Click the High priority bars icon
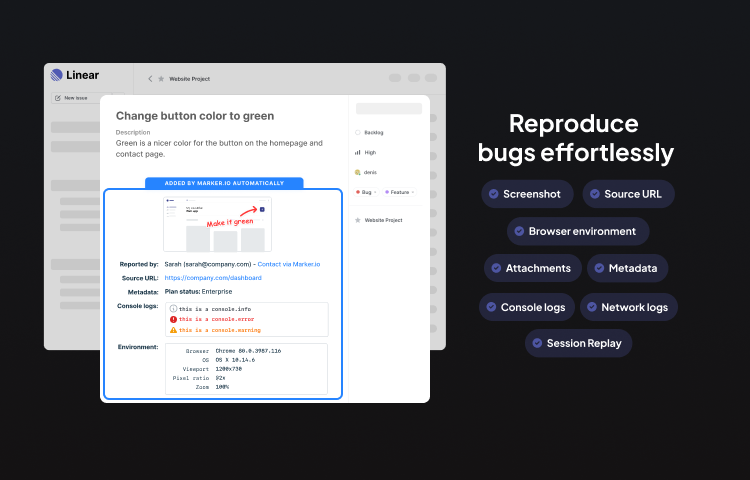This screenshot has width=750, height=480. (357, 153)
